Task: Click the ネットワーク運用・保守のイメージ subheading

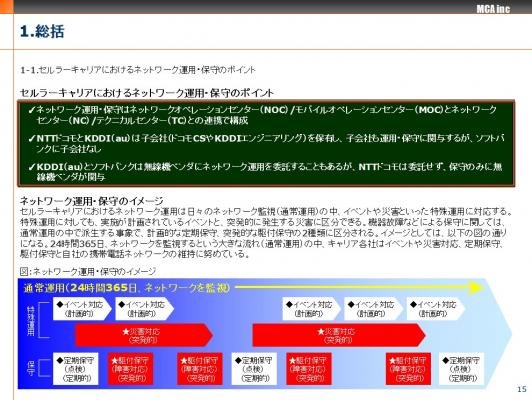Action: 92,201
